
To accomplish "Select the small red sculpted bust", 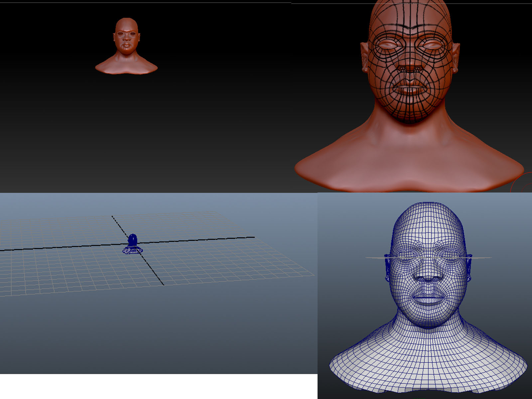I will (x=126, y=46).
